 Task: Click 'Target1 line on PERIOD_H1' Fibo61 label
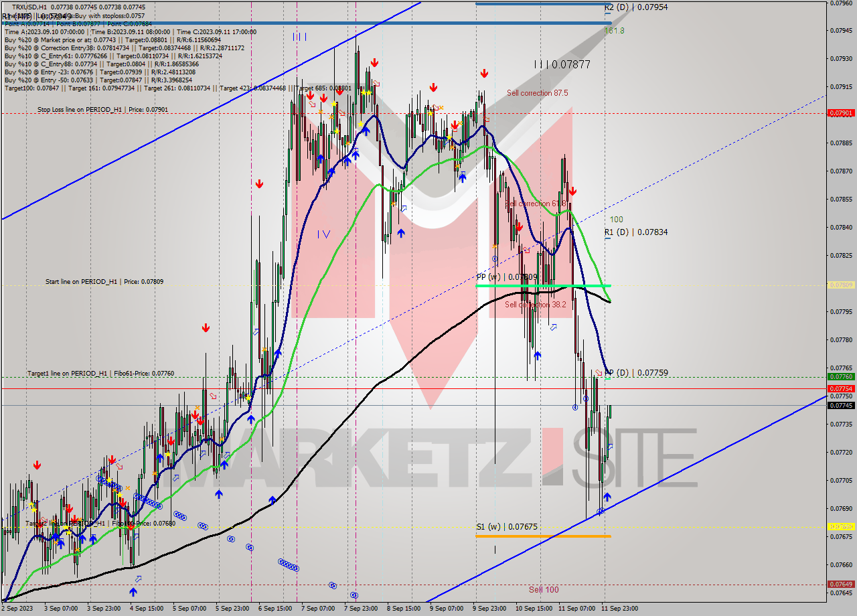click(100, 373)
